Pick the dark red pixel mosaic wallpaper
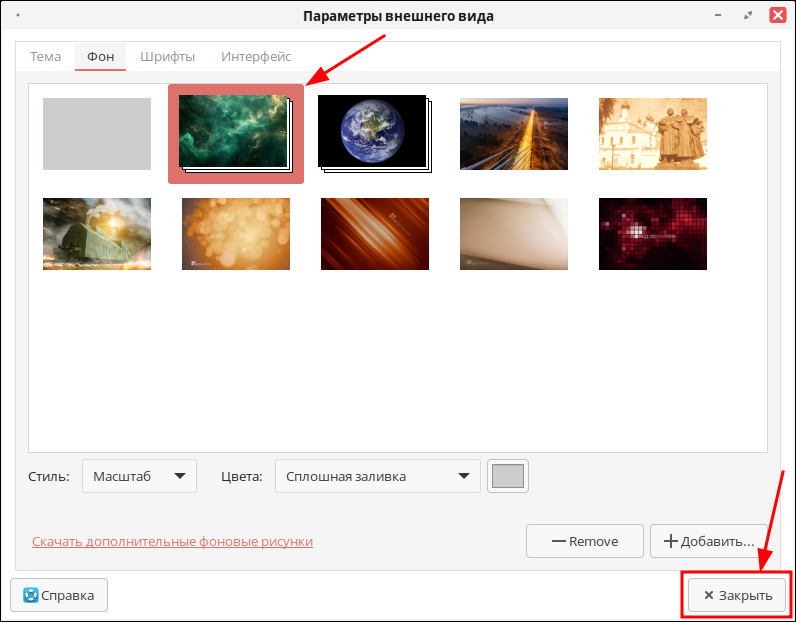This screenshot has height=622, width=796. (x=652, y=234)
